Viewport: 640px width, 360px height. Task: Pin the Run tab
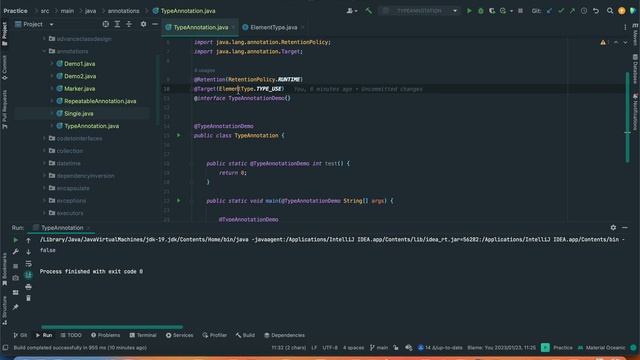click(16, 307)
